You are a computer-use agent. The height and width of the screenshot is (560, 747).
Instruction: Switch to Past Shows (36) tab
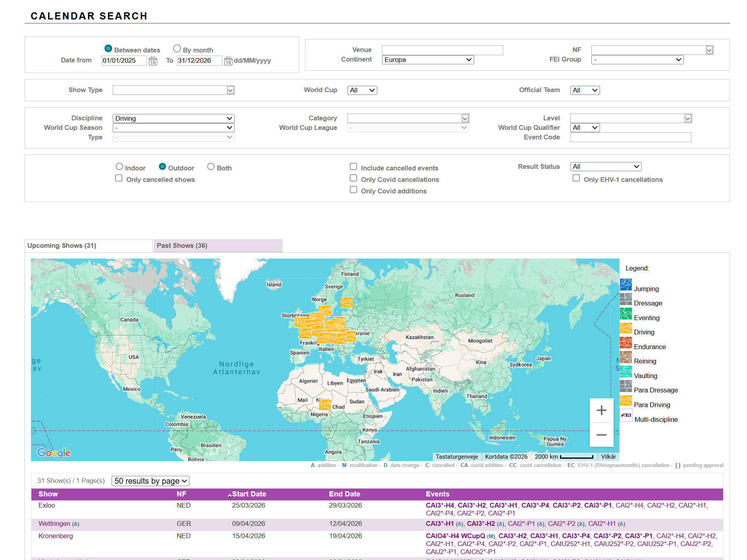(x=218, y=246)
